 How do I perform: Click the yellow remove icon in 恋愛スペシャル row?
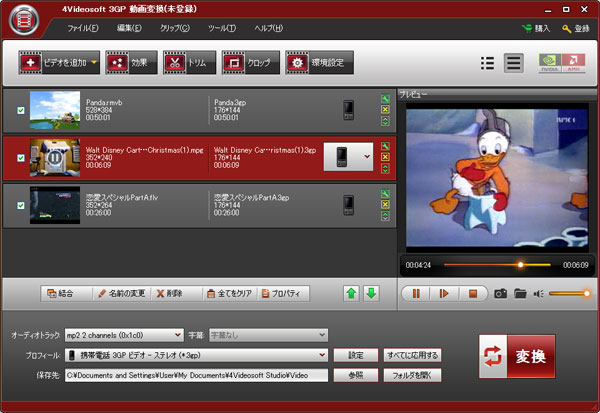tap(385, 204)
